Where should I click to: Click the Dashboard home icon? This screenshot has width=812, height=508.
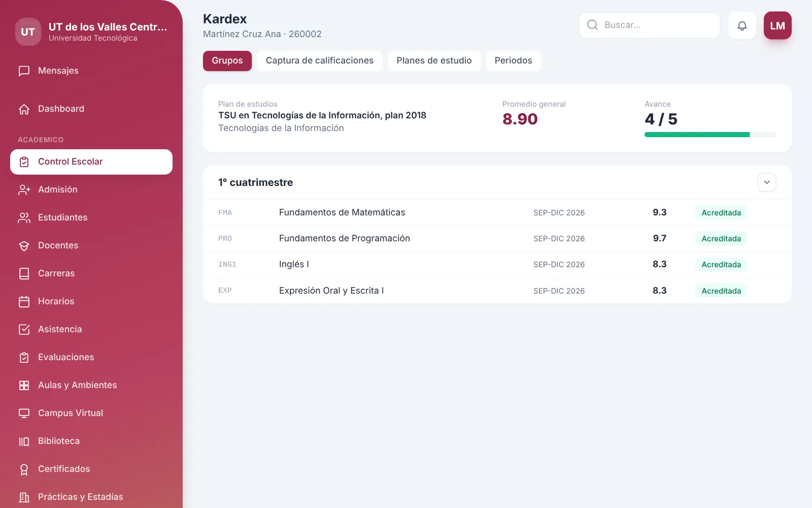[24, 109]
